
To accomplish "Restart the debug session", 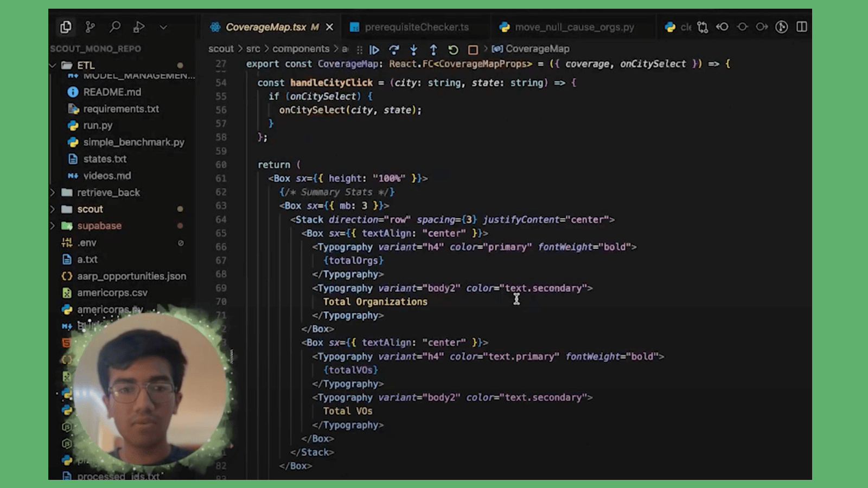I will (x=453, y=50).
